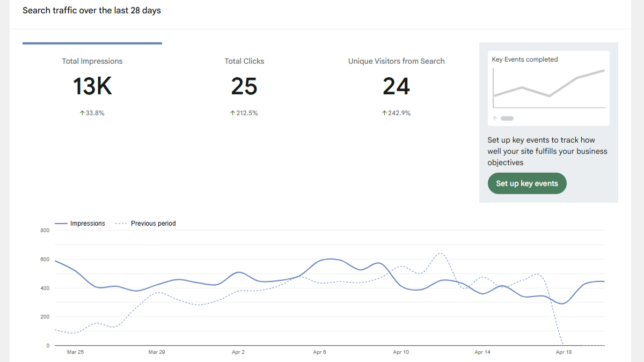This screenshot has width=644, height=362.
Task: Click the Set up key events button
Action: (x=527, y=183)
